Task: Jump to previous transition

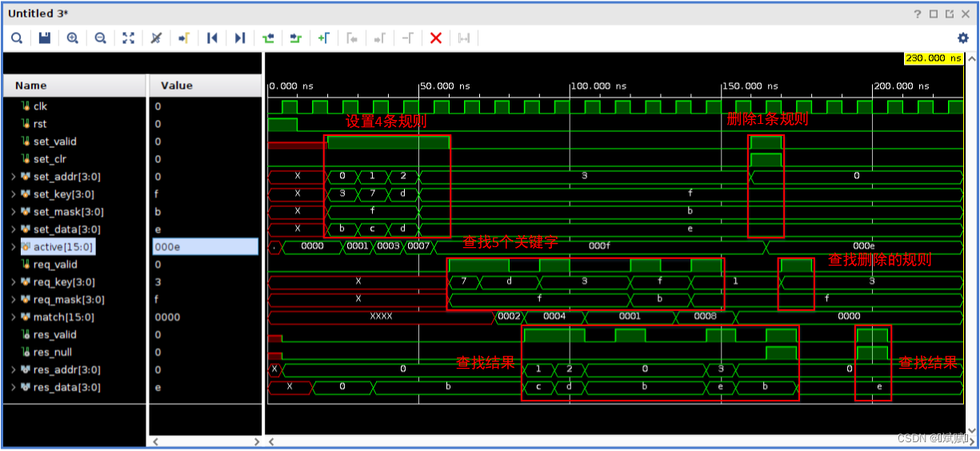Action: [268, 38]
